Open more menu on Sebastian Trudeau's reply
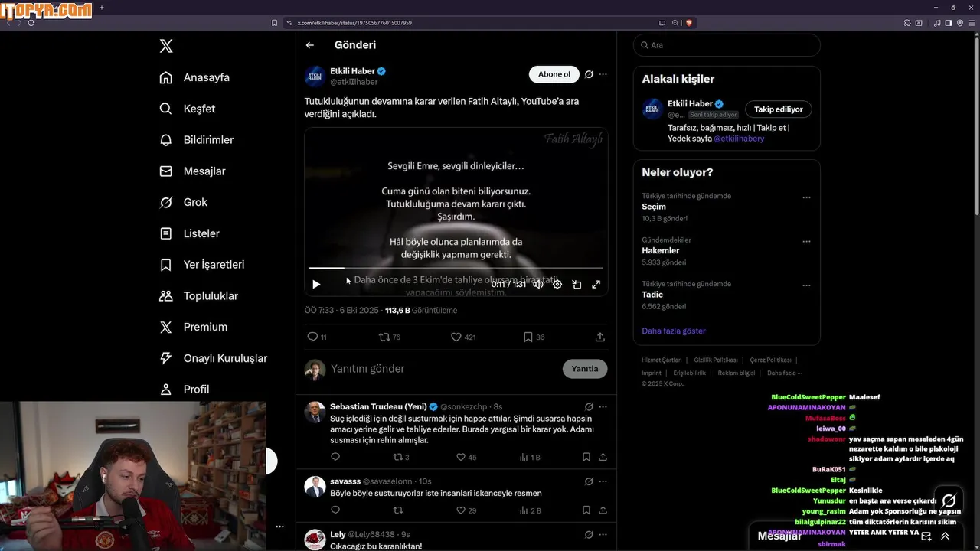This screenshot has width=980, height=551. pyautogui.click(x=603, y=406)
